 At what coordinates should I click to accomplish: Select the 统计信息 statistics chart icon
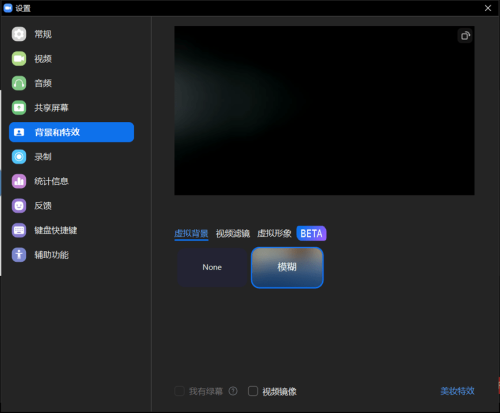point(19,181)
